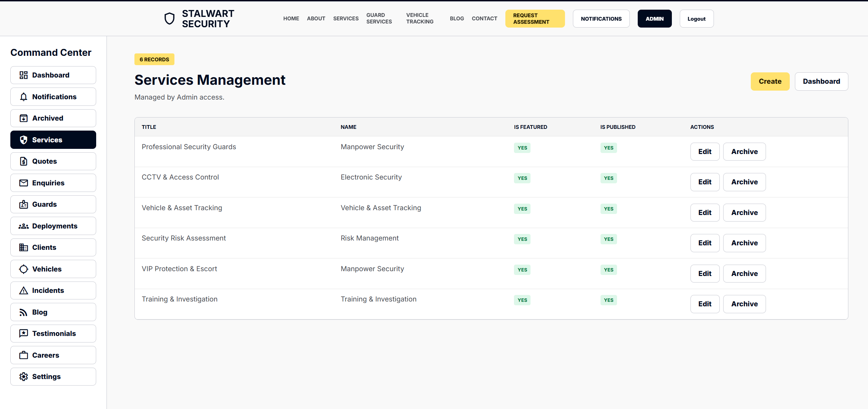Click the Quotes document icon in sidebar
Image resolution: width=868 pixels, height=409 pixels.
point(23,161)
